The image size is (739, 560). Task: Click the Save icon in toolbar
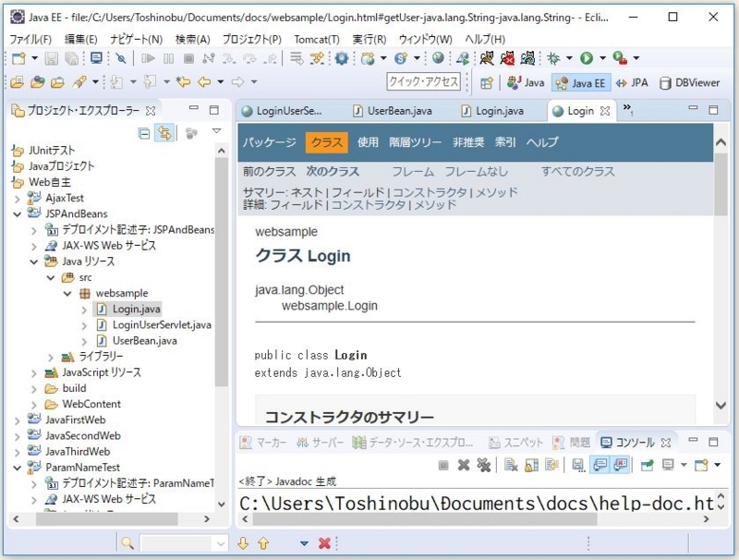[x=51, y=58]
